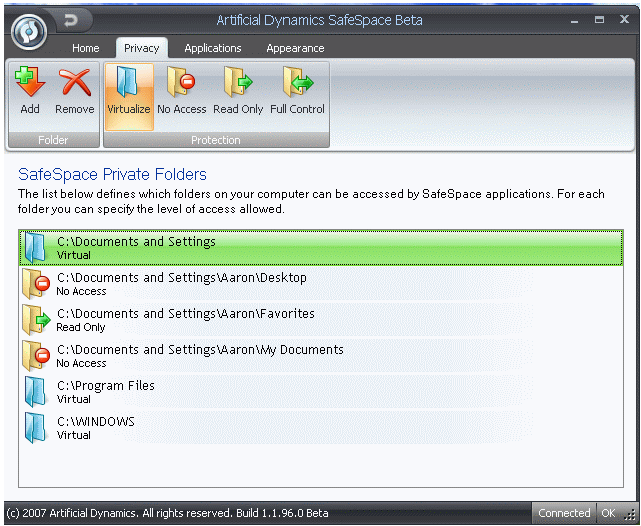Click the back arrow in title bar
The image size is (641, 526).
coord(71,20)
